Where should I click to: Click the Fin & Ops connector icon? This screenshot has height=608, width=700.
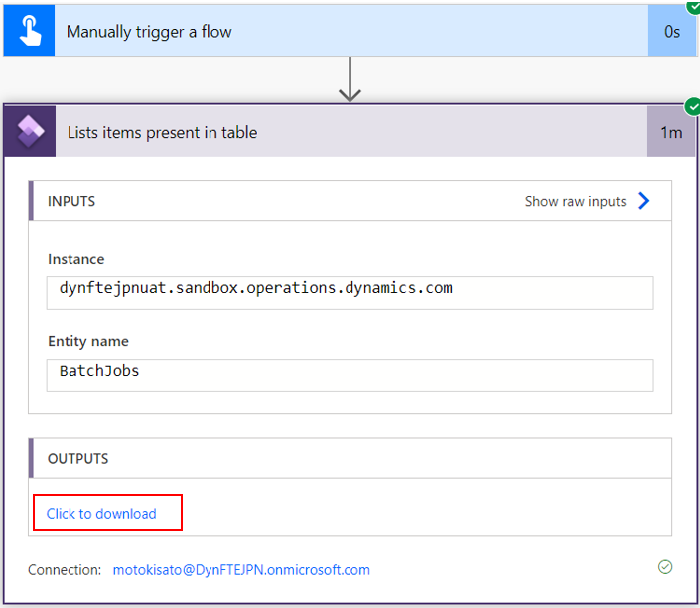[x=30, y=131]
